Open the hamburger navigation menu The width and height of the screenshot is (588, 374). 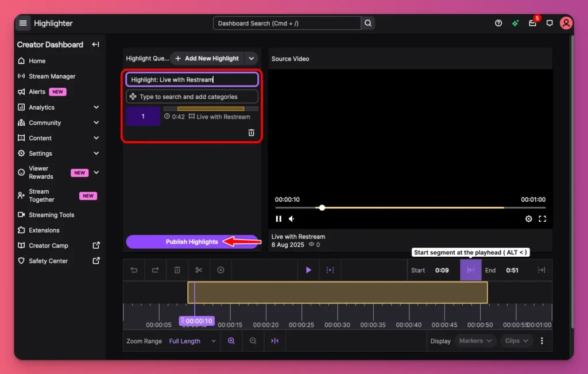pos(23,23)
